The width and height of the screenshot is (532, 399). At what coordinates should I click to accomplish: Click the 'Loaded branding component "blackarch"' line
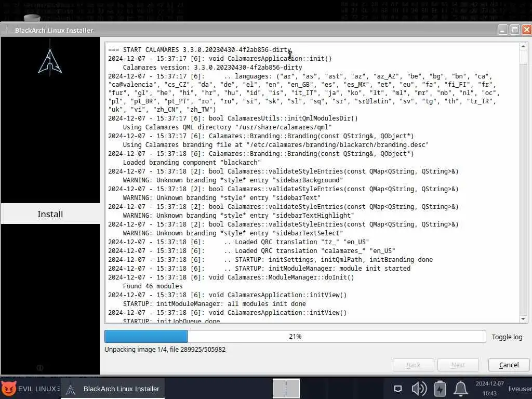pos(192,163)
